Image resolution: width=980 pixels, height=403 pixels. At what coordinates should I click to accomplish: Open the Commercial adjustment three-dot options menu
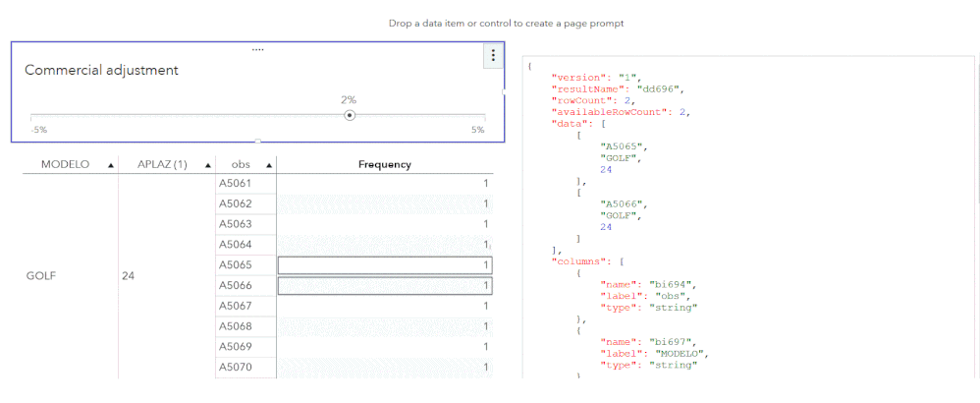(x=493, y=56)
